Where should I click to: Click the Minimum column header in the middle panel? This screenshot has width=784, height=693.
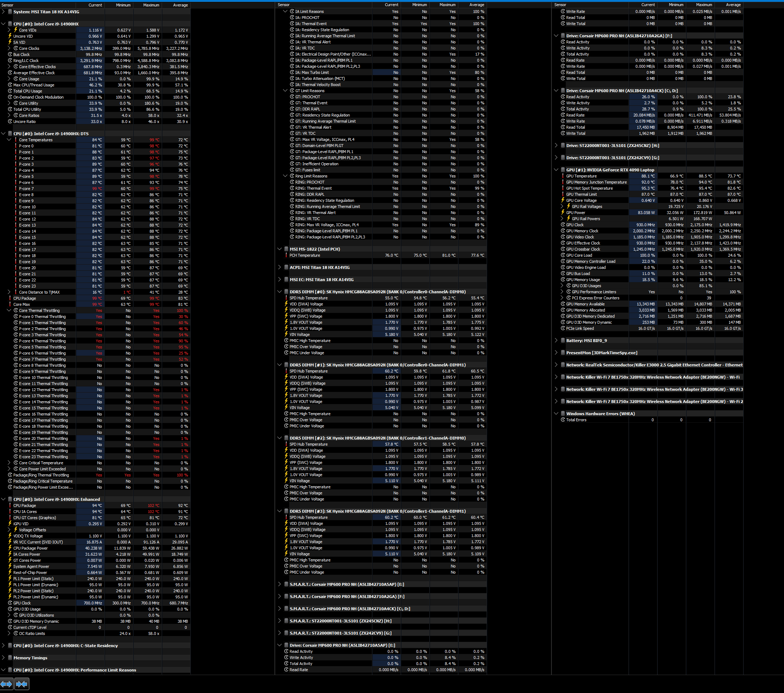[415, 5]
